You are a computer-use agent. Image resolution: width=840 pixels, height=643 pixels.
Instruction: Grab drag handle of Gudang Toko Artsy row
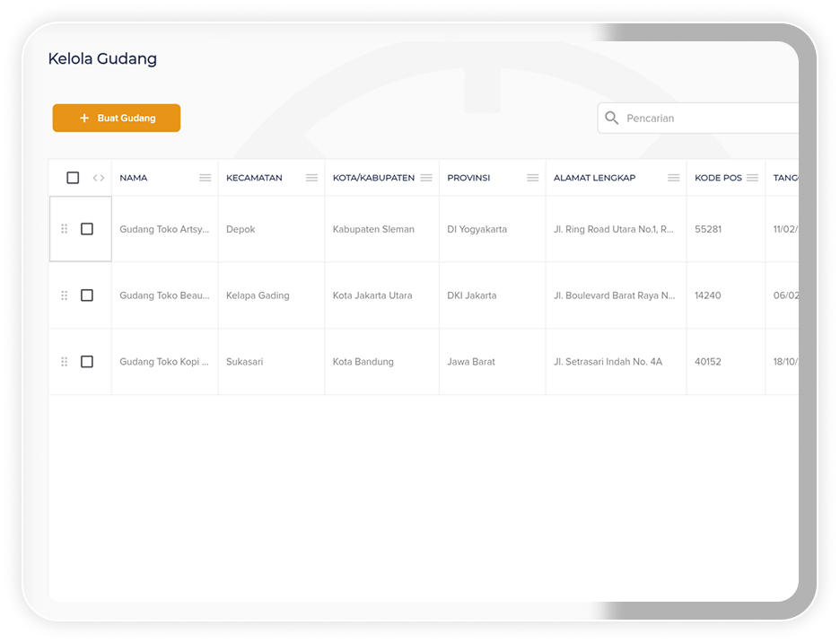(64, 229)
